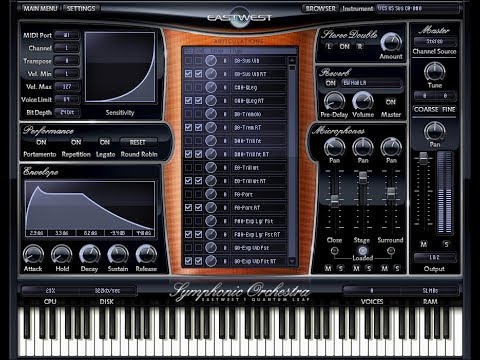This screenshot has height=360, width=480.
Task: Click the envelope Hold knob
Action: [x=61, y=255]
